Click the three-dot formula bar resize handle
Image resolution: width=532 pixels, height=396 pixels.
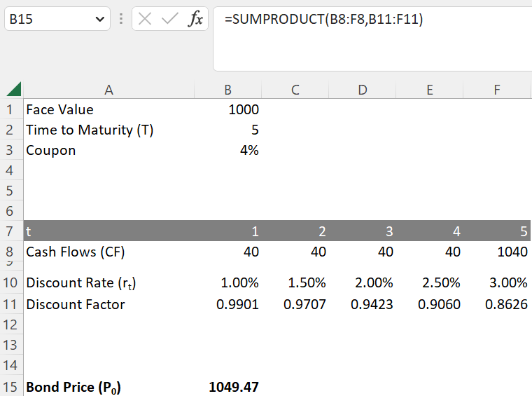coord(121,20)
